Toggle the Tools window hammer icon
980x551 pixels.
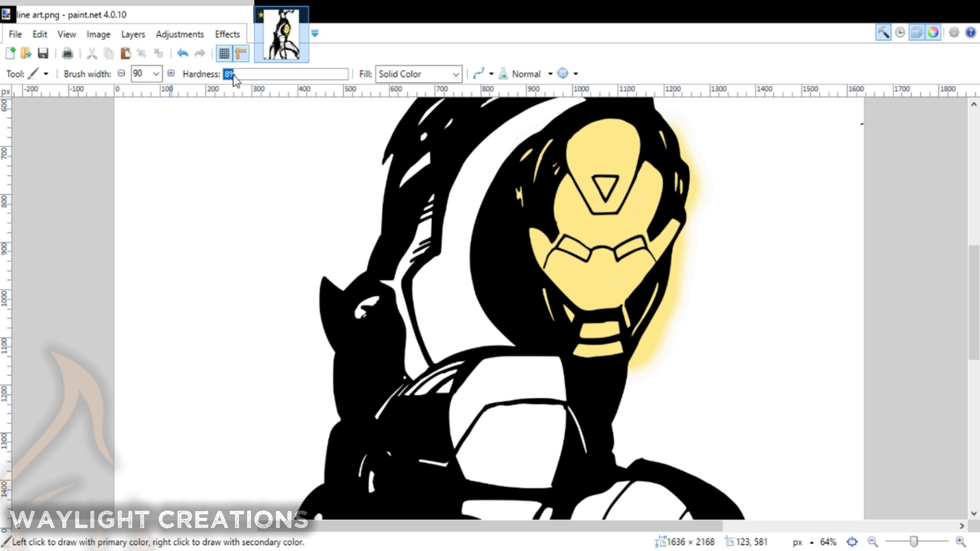coord(883,33)
